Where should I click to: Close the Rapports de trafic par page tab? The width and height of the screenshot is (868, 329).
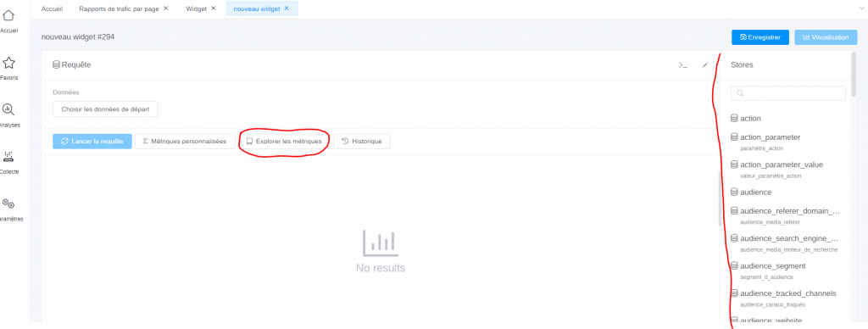click(x=166, y=8)
